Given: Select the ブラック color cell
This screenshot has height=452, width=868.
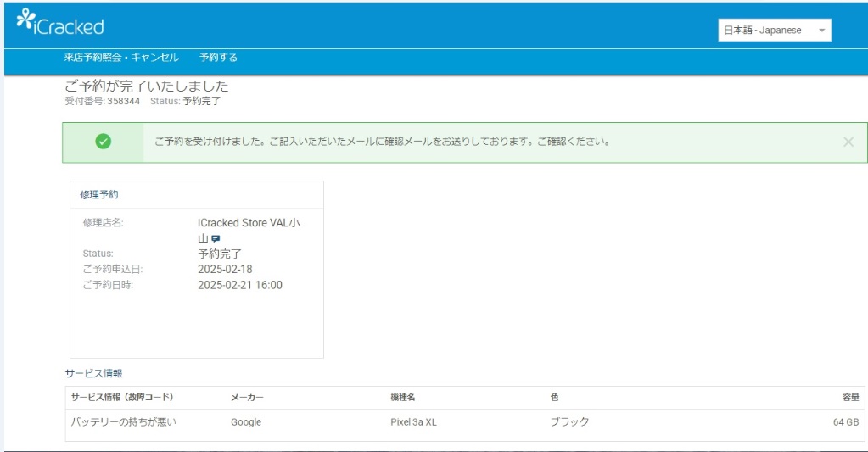Looking at the screenshot, I should tap(569, 422).
